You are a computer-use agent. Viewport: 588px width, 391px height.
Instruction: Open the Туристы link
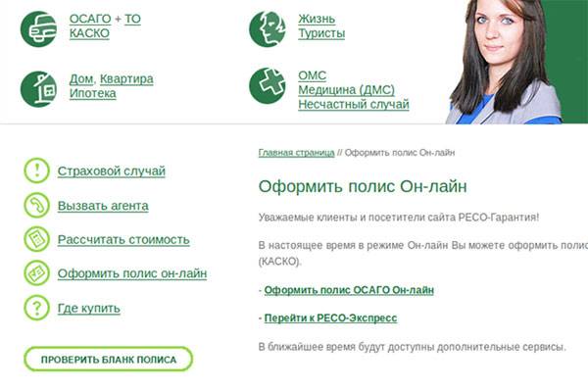[x=321, y=33]
